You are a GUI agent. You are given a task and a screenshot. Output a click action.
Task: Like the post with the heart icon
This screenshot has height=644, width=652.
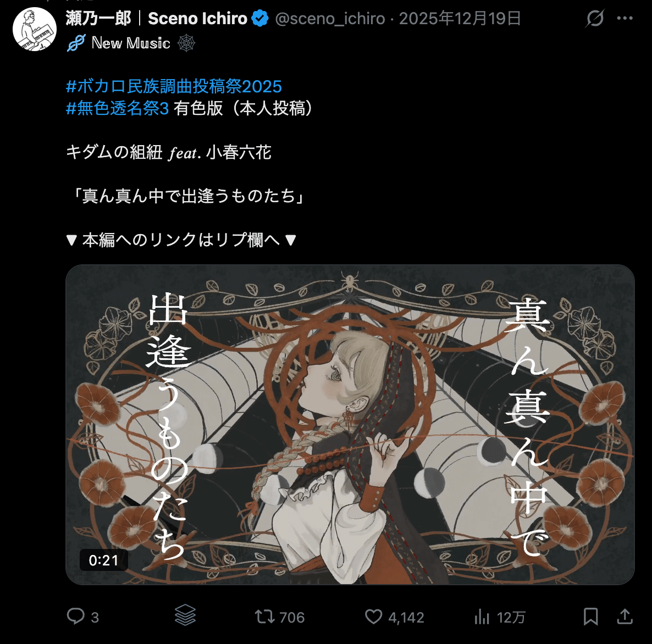[373, 617]
